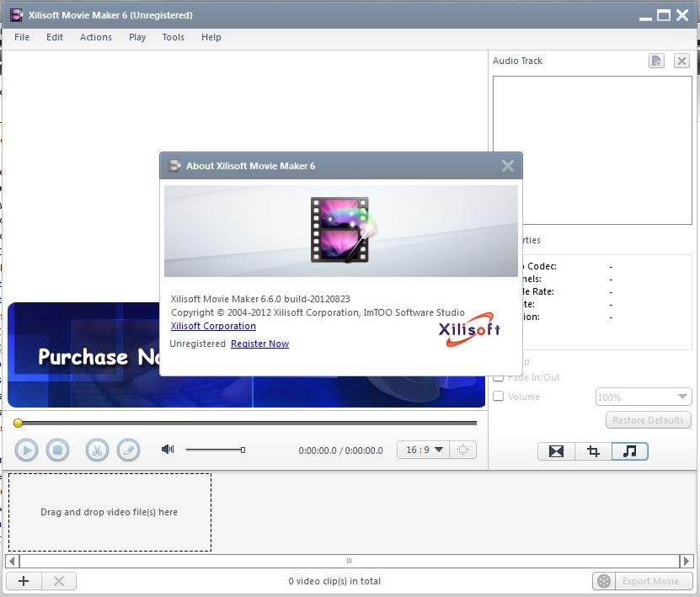Open the audio music note panel
The image size is (700, 597).
(629, 451)
